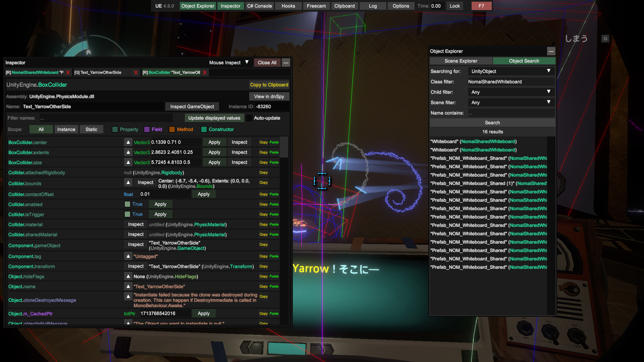Viewport: 644px width, 362px height.
Task: Click Copy to Clipboard button
Action: (269, 85)
